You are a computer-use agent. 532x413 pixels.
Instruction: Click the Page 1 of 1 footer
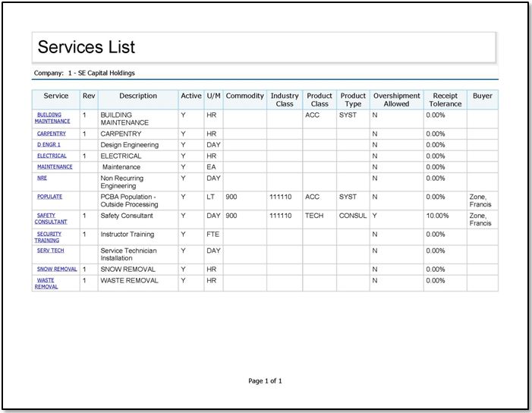[x=266, y=381]
